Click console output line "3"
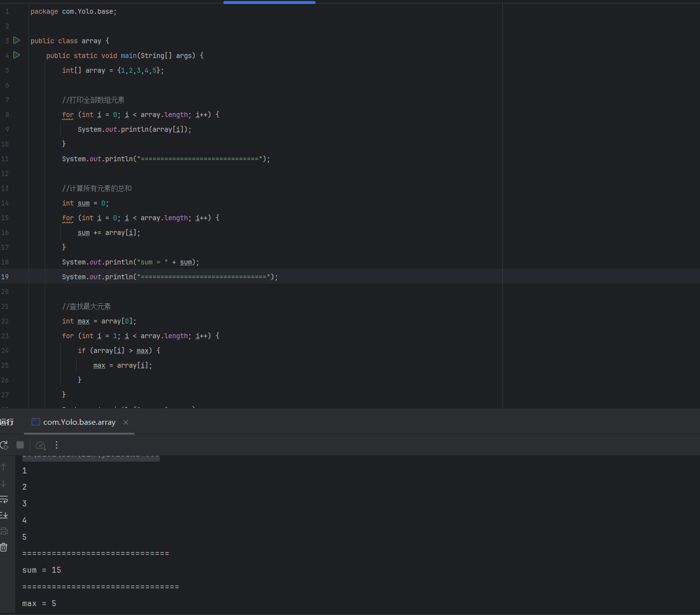700x615 pixels. (x=25, y=504)
